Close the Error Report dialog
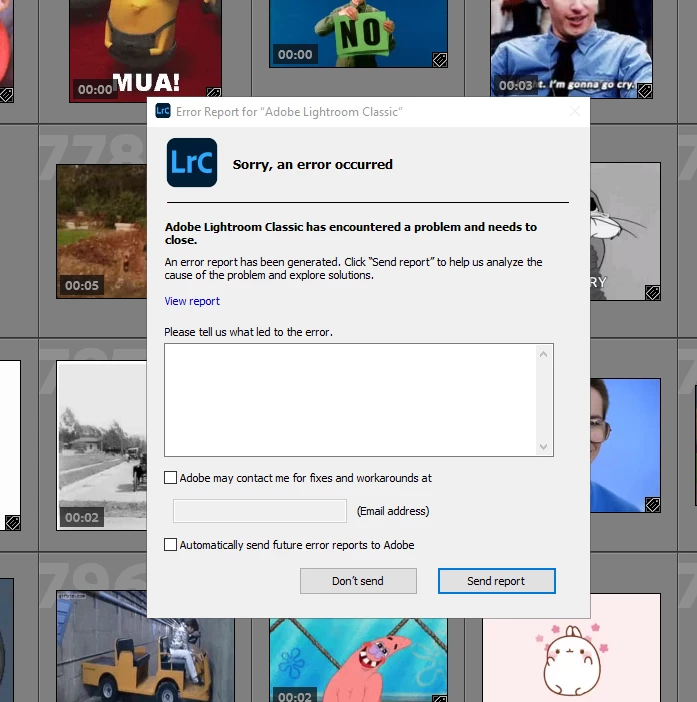This screenshot has height=702, width=697. (x=575, y=111)
